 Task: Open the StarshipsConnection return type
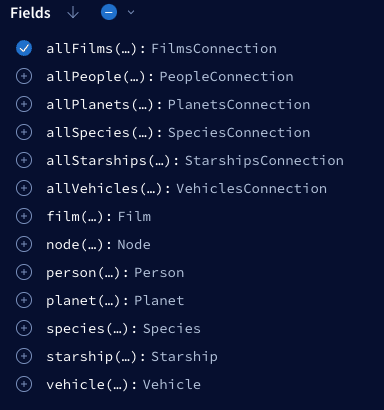264,161
